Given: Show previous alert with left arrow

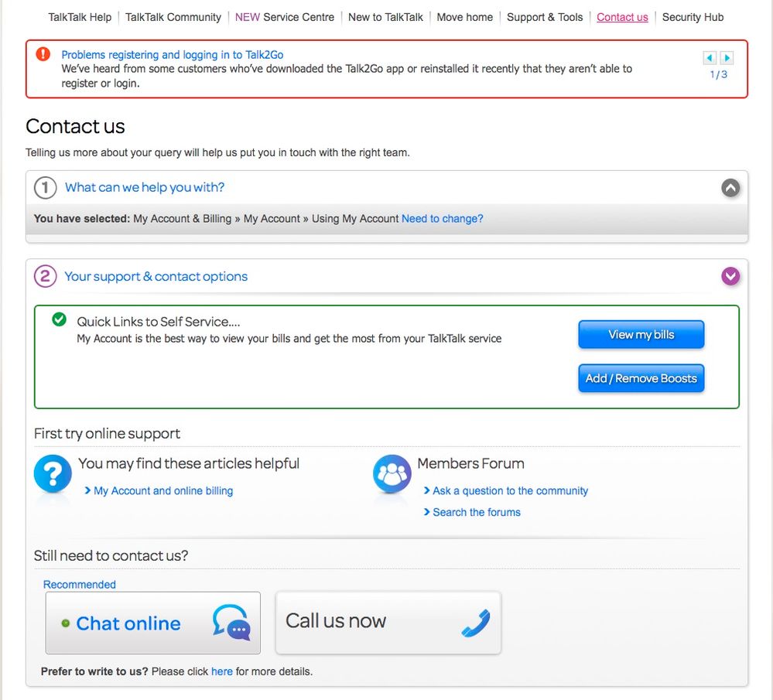Looking at the screenshot, I should (710, 58).
